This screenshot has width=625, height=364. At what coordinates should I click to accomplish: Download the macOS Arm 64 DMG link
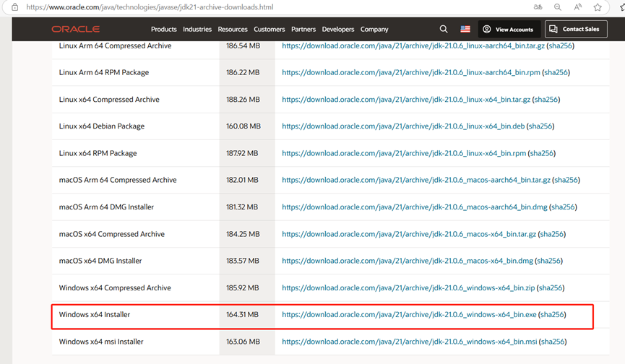pyautogui.click(x=415, y=207)
